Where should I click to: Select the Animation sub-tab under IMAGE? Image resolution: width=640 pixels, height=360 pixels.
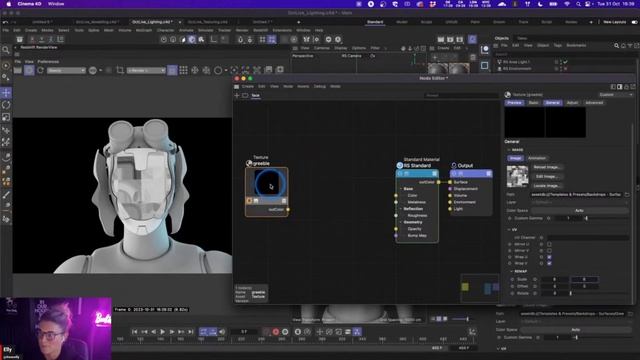coord(537,158)
